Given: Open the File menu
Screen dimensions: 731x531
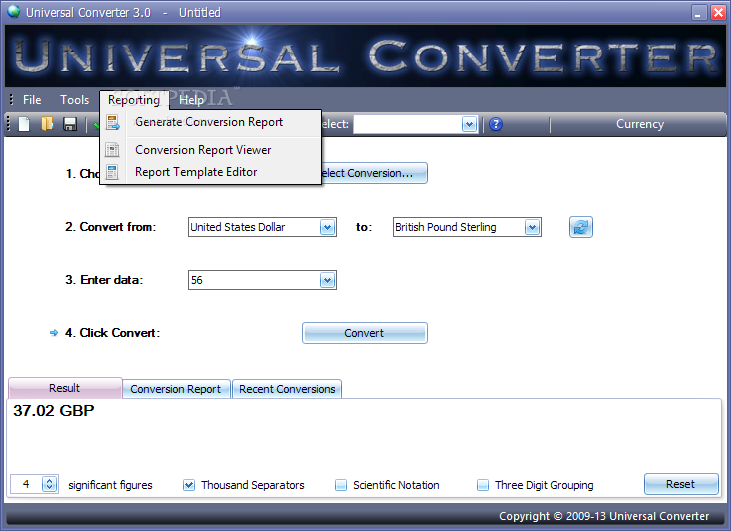Looking at the screenshot, I should (x=32, y=100).
